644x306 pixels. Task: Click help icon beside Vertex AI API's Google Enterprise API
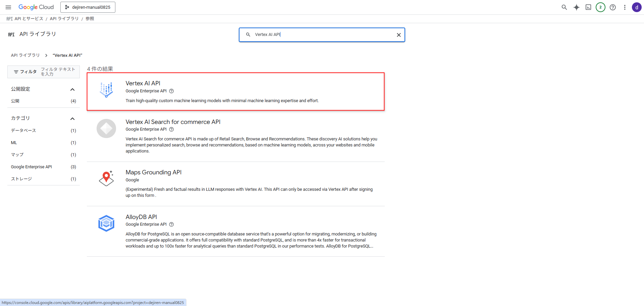pos(171,91)
